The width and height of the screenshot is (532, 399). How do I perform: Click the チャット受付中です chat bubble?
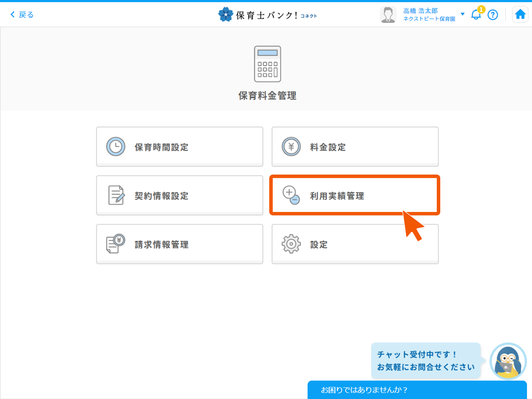coord(426,361)
